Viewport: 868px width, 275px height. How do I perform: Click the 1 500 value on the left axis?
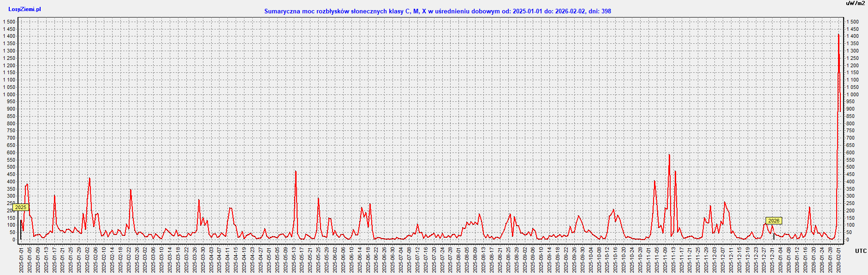click(x=9, y=22)
